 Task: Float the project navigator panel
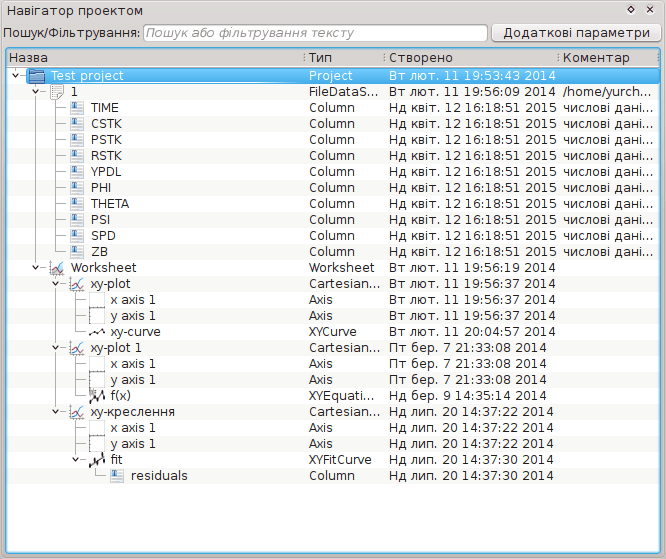631,10
